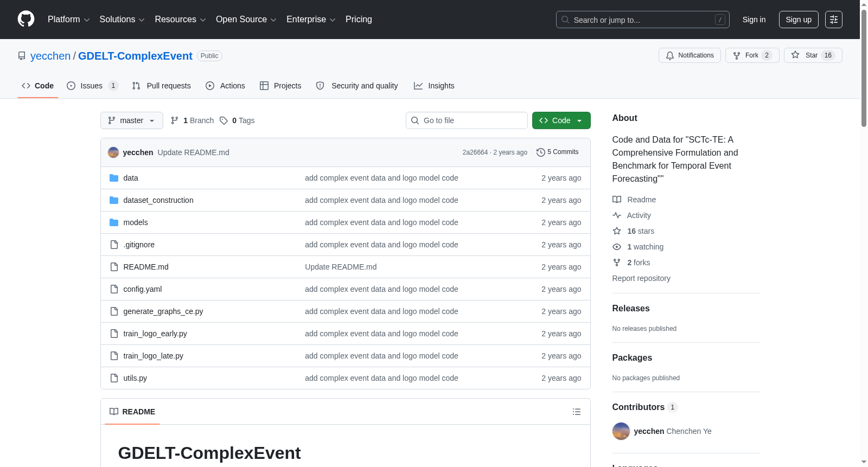Open the GDELT-ComplexEvent repository title link

[x=135, y=56]
